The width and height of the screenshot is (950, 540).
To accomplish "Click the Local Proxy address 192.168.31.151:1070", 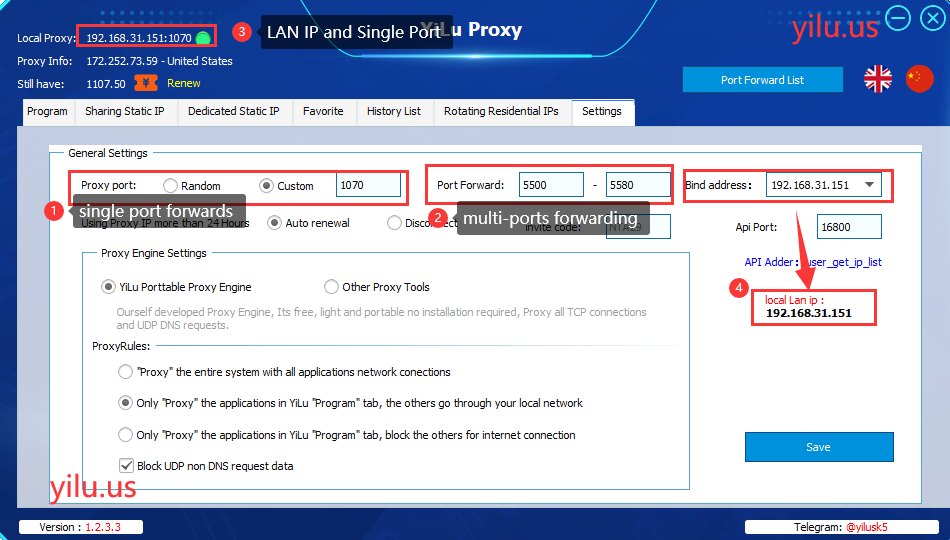I will [x=139, y=38].
